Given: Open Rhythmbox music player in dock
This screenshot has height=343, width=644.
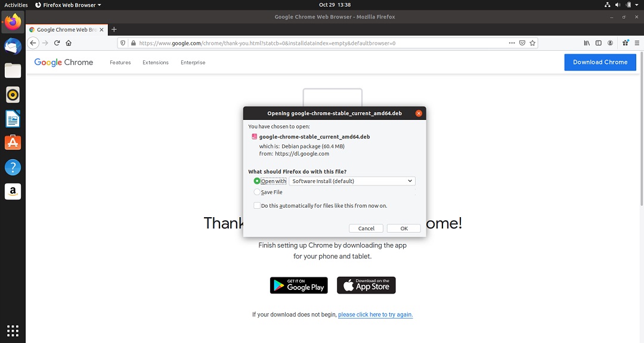Looking at the screenshot, I should click(13, 95).
